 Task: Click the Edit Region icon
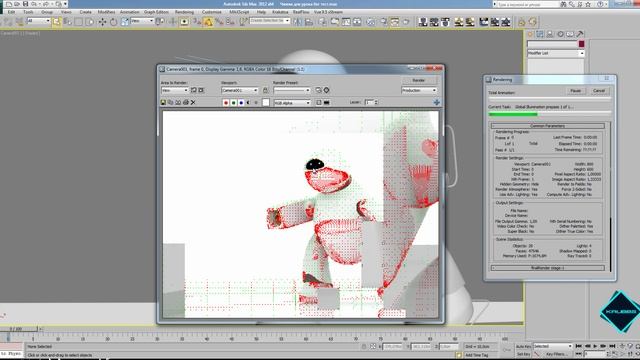pyautogui.click(x=194, y=90)
